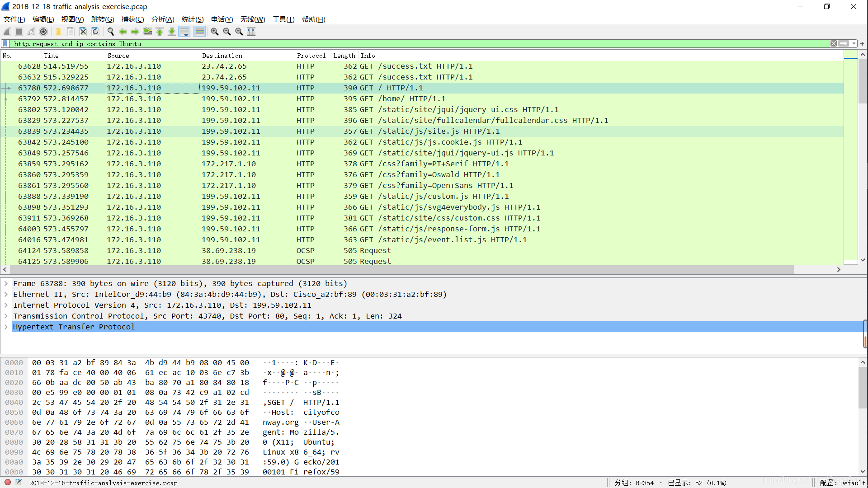Select packet 63792 GET /home/
Image resolution: width=868 pixels, height=488 pixels.
point(422,99)
